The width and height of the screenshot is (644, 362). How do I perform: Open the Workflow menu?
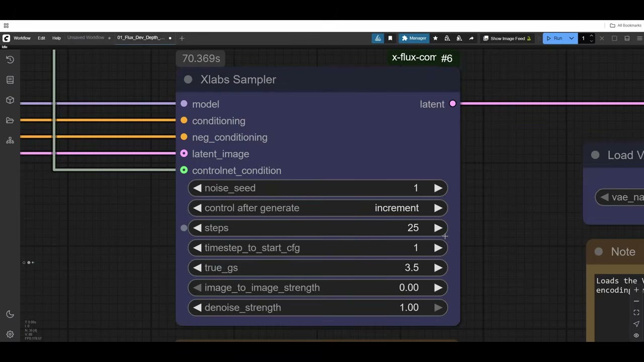(22, 38)
